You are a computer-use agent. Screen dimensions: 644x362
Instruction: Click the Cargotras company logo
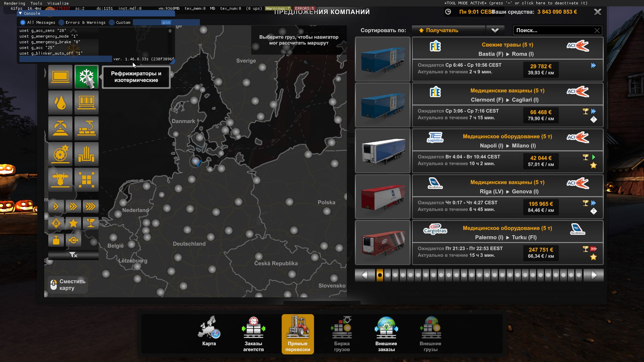point(435,229)
